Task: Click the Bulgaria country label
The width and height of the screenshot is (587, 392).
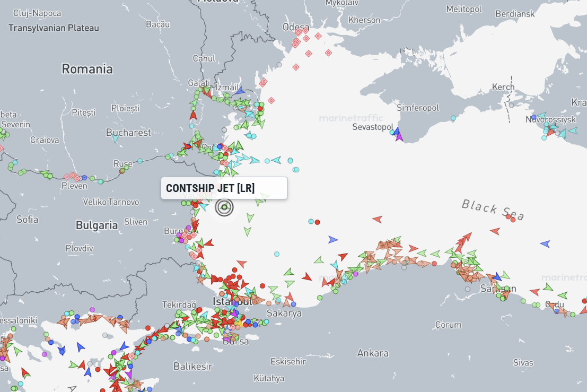Action: 97,225
